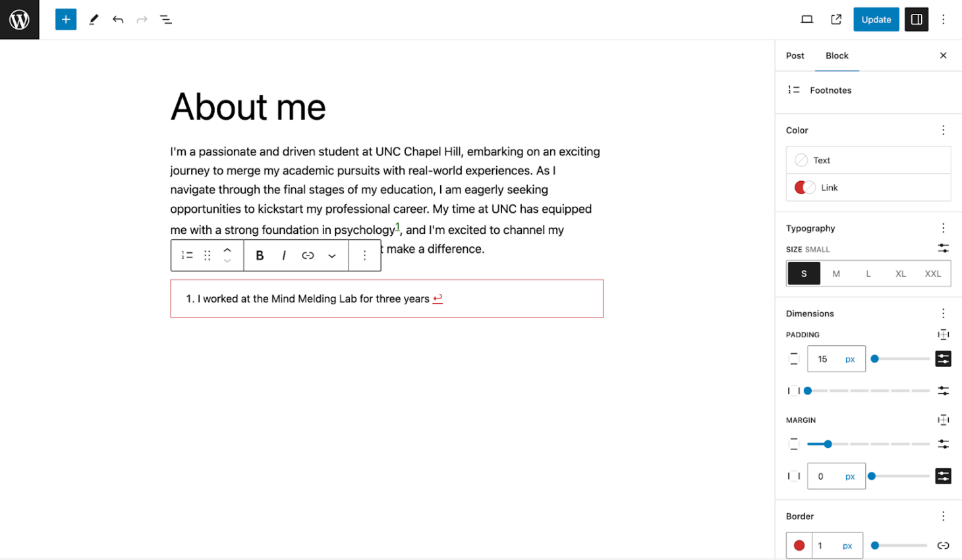Click the top padding value field
962x560 pixels.
pyautogui.click(x=824, y=359)
